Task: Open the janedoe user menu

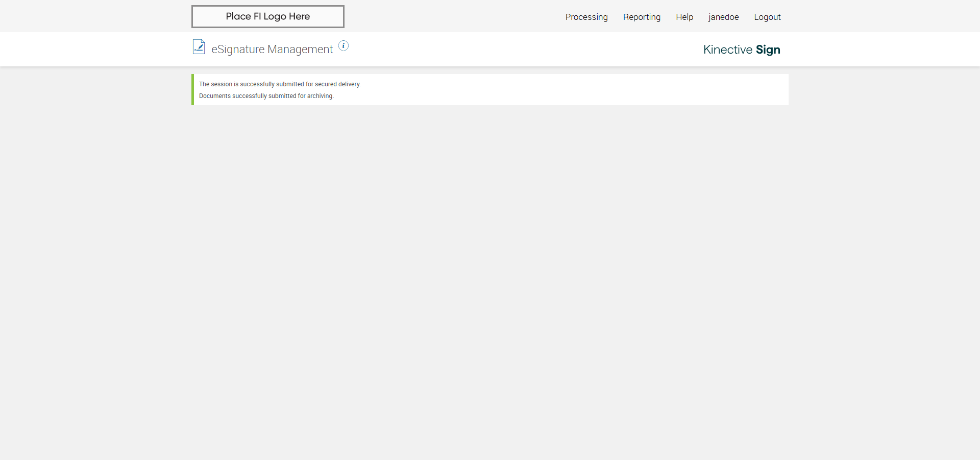Action: 723,17
